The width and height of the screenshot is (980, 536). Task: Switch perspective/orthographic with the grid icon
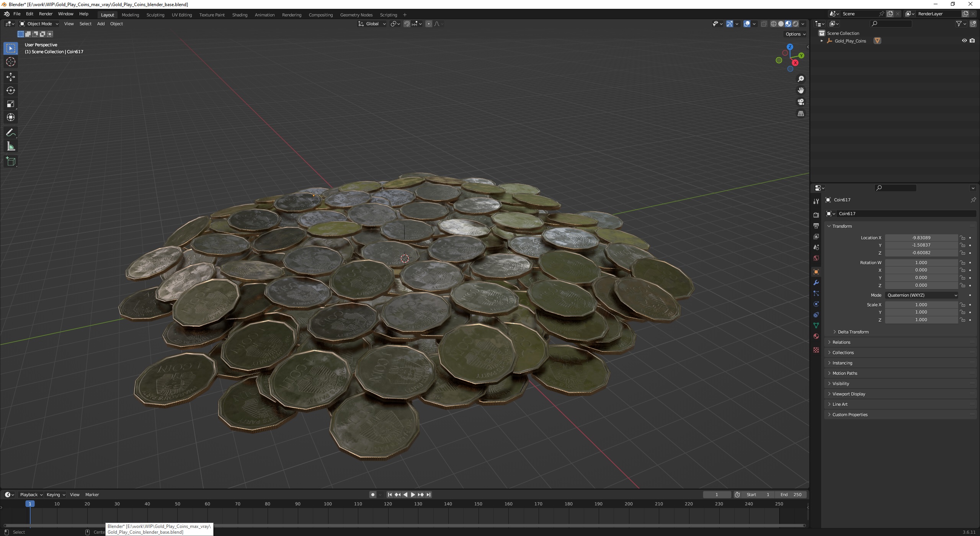tap(801, 114)
